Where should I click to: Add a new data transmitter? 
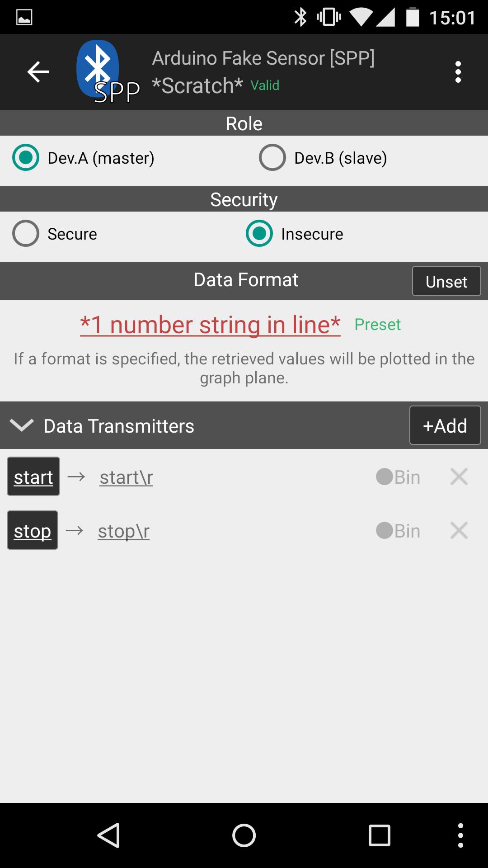(445, 425)
